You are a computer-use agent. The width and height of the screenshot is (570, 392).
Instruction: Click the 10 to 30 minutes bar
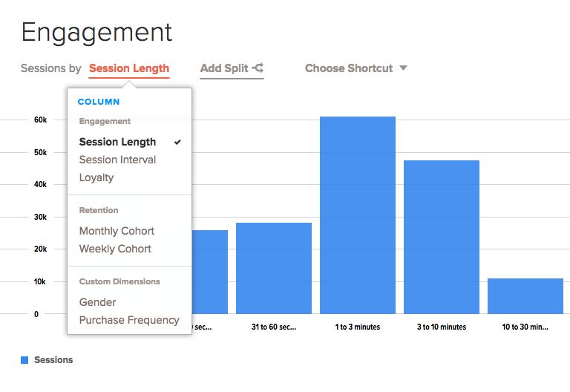(x=525, y=296)
